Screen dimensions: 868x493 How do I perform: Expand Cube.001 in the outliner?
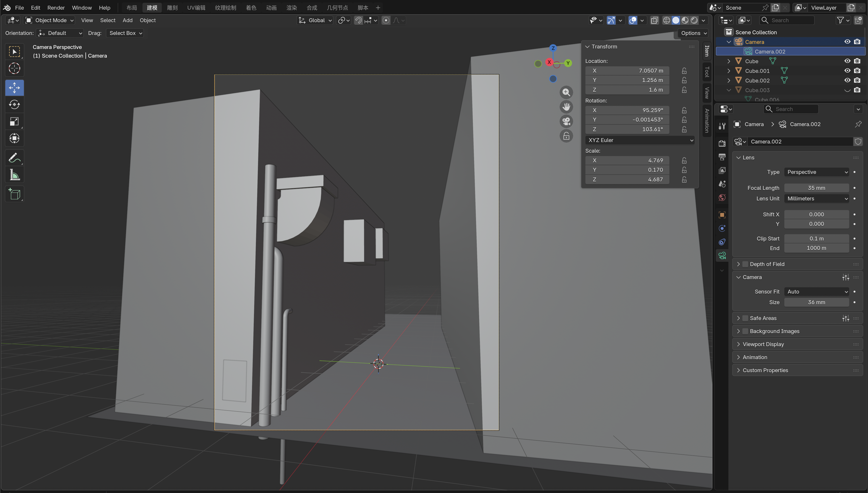pyautogui.click(x=729, y=71)
